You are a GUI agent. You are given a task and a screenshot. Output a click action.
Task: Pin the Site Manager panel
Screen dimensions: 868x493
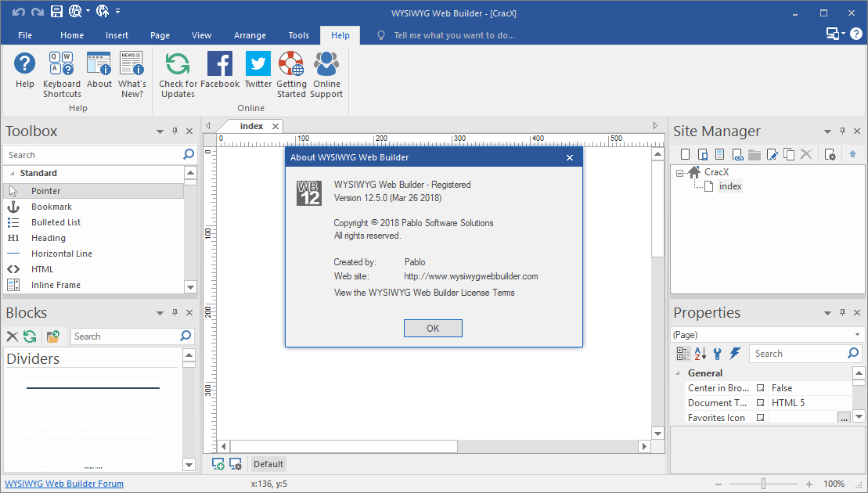tap(842, 131)
